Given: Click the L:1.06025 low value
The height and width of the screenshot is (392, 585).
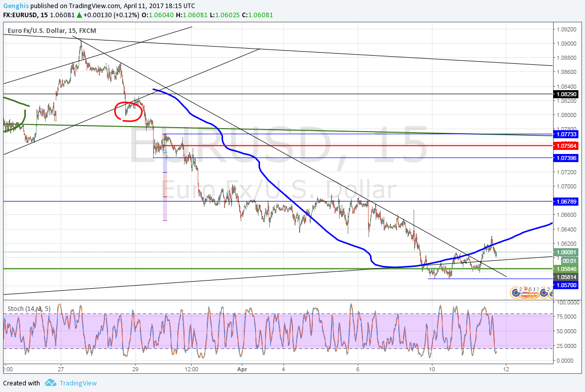Looking at the screenshot, I should click(x=225, y=15).
